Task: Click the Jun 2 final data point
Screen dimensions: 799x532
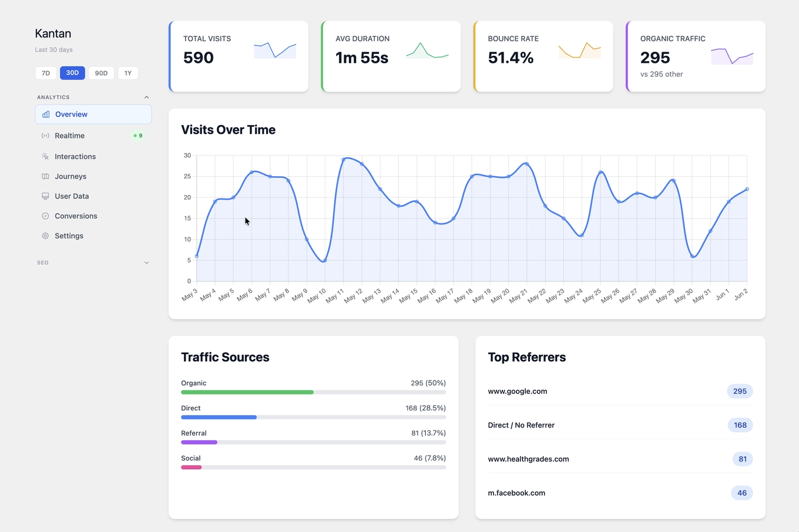Action: coord(747,189)
